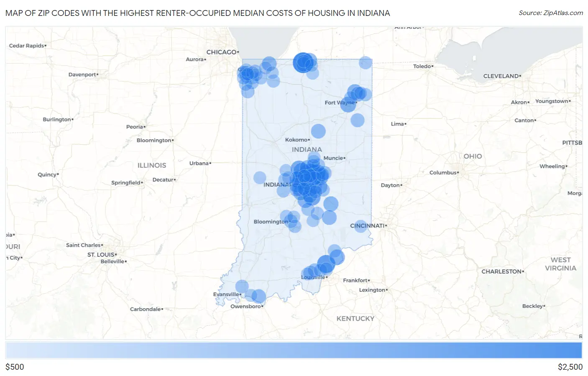588x376 pixels.
Task: Click the $500 legend minimum value
Action: point(15,367)
